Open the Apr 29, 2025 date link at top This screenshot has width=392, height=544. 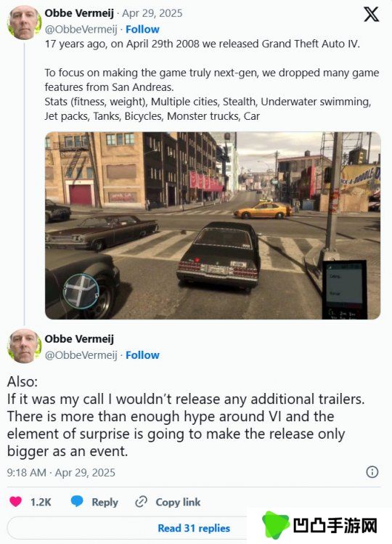coord(152,13)
